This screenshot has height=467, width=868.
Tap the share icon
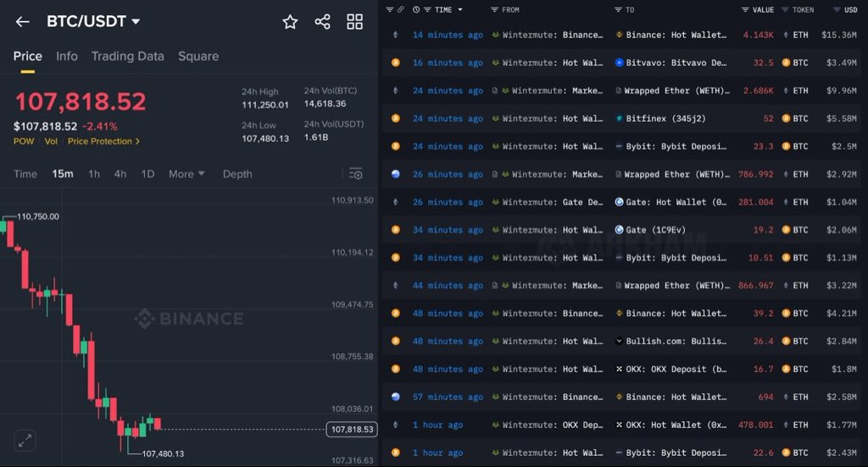[x=322, y=22]
